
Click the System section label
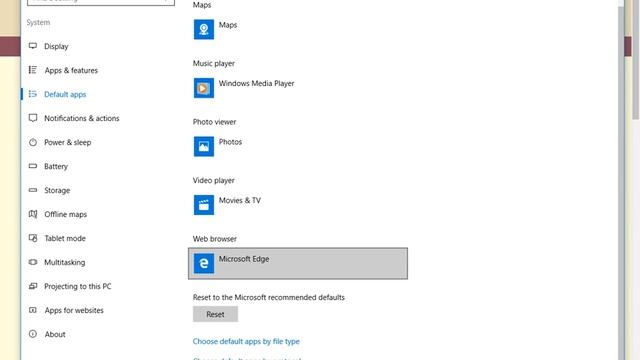[38, 22]
